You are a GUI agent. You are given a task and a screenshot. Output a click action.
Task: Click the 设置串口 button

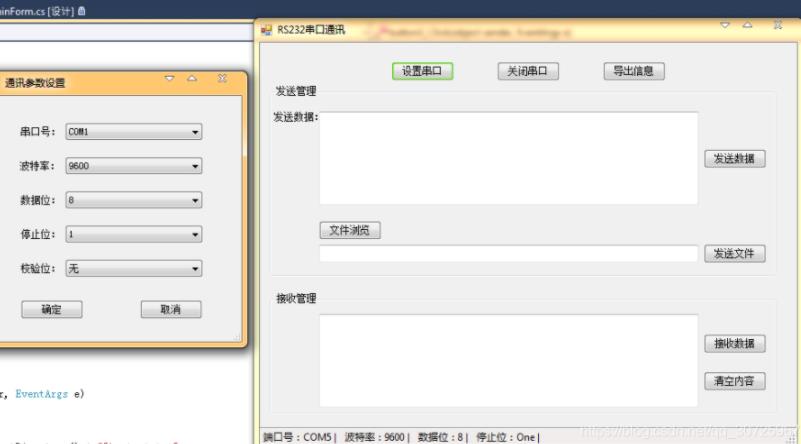pos(422,71)
